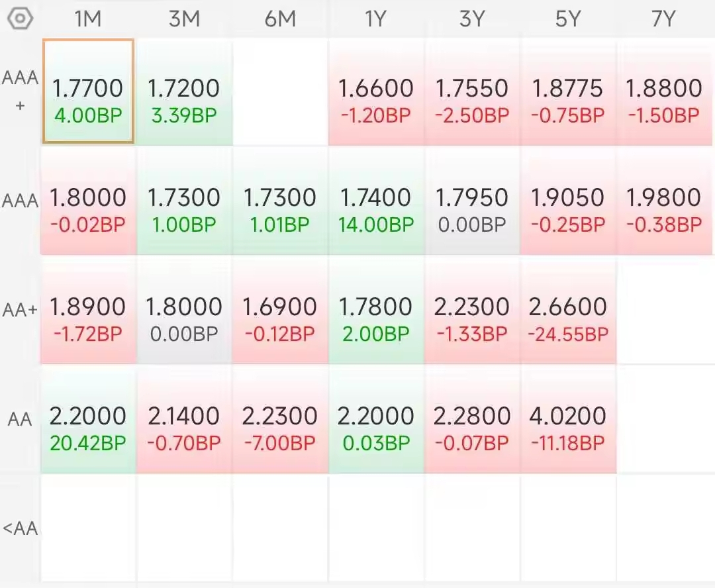Click the AA+ rating row label
This screenshot has width=715, height=588.
coord(20,310)
